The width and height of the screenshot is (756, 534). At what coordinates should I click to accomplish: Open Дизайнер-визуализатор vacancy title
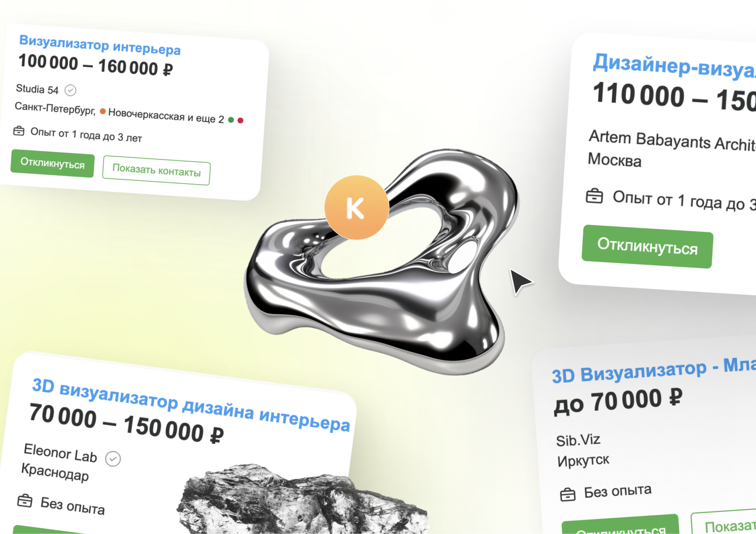pos(674,67)
